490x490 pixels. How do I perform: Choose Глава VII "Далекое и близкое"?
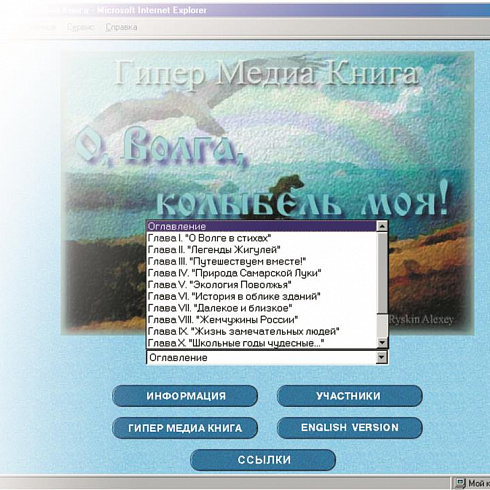pyautogui.click(x=262, y=308)
